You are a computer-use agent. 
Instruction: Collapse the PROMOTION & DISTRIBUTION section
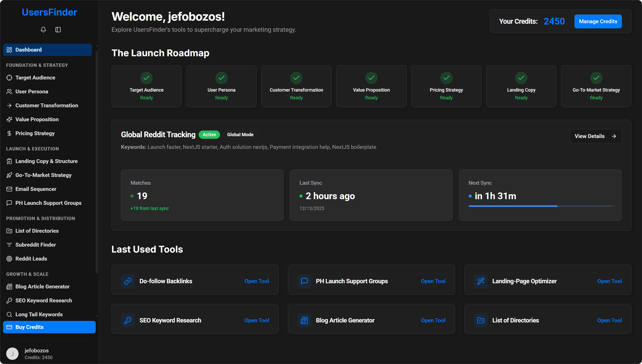pyautogui.click(x=40, y=218)
